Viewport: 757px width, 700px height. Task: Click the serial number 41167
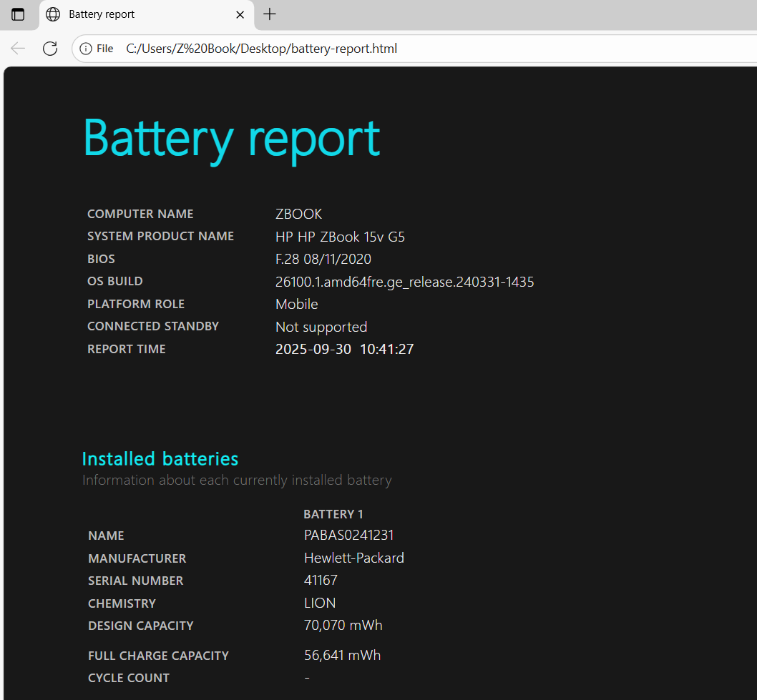(x=320, y=580)
